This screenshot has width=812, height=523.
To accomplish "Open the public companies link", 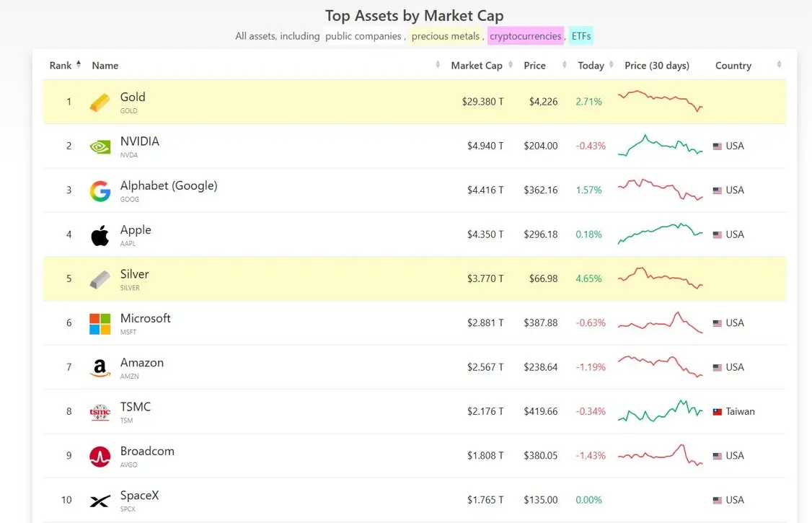I will [363, 36].
